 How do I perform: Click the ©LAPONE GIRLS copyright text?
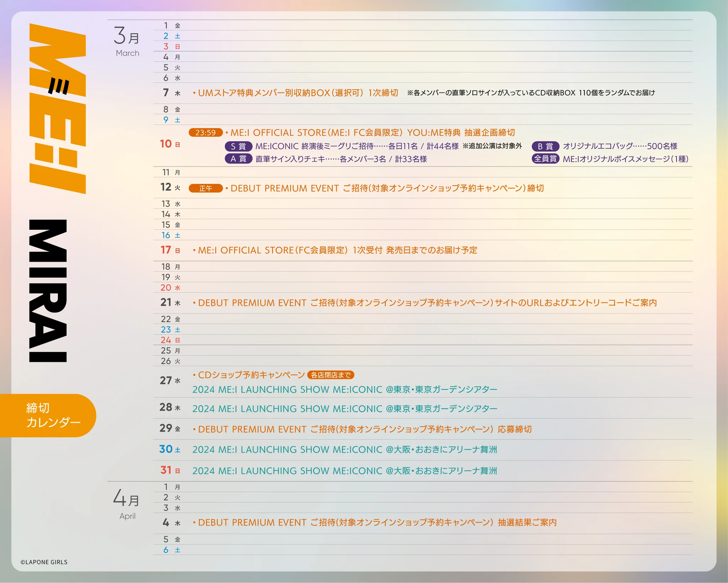pos(44,562)
